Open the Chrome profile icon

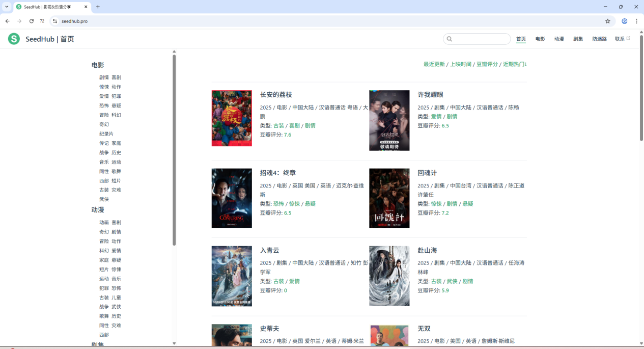pyautogui.click(x=624, y=21)
